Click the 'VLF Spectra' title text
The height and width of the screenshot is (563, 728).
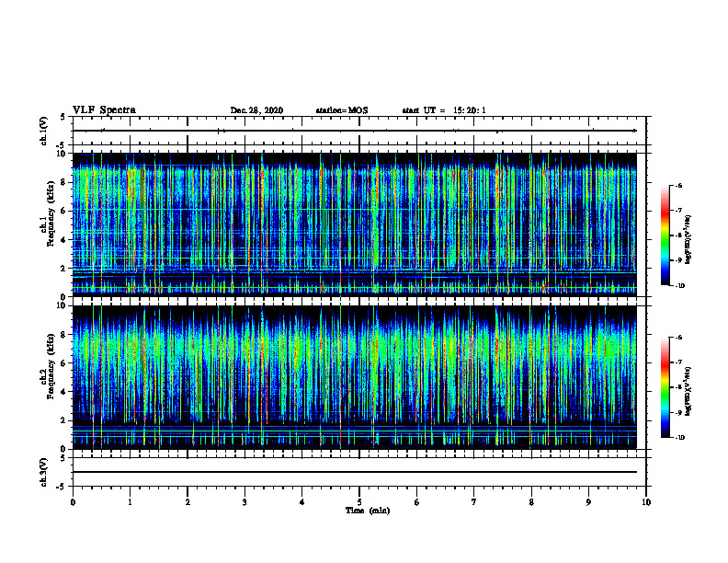pos(104,110)
